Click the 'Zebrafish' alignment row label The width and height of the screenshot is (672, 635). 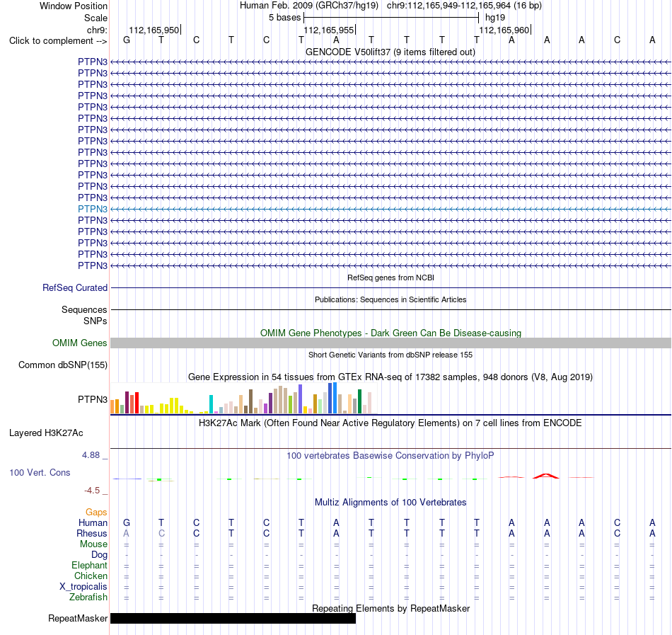(x=88, y=597)
